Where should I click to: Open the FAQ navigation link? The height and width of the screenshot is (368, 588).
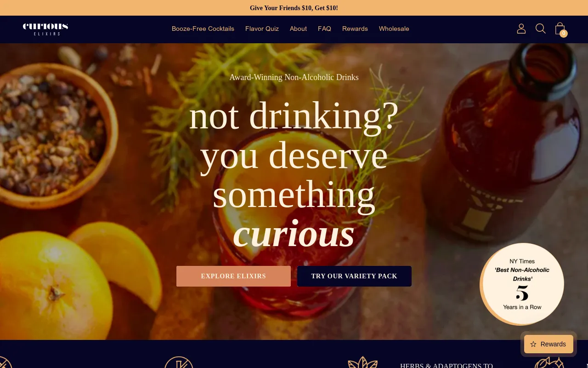324,29
